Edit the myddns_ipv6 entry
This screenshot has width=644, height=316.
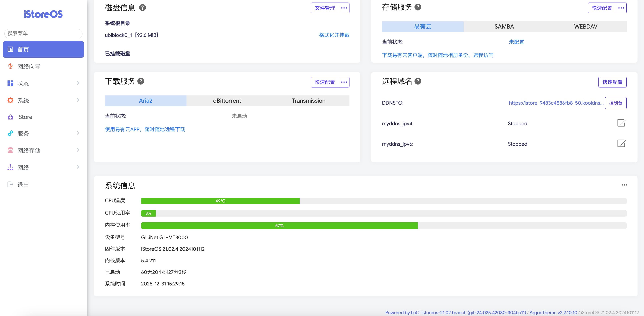click(x=621, y=143)
